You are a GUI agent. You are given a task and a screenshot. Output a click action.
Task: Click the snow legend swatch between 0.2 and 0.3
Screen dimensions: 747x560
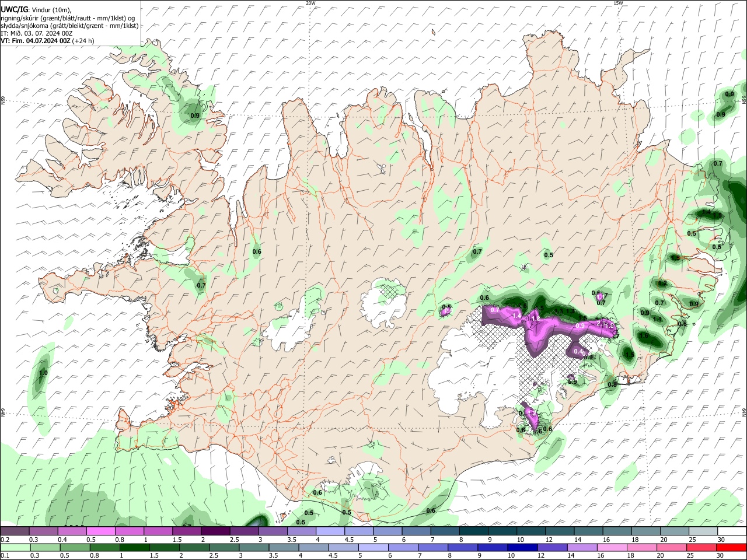15,531
